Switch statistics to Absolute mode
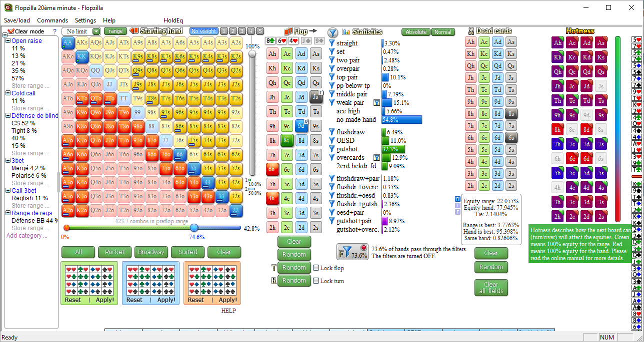This screenshot has width=644, height=342. pyautogui.click(x=416, y=32)
